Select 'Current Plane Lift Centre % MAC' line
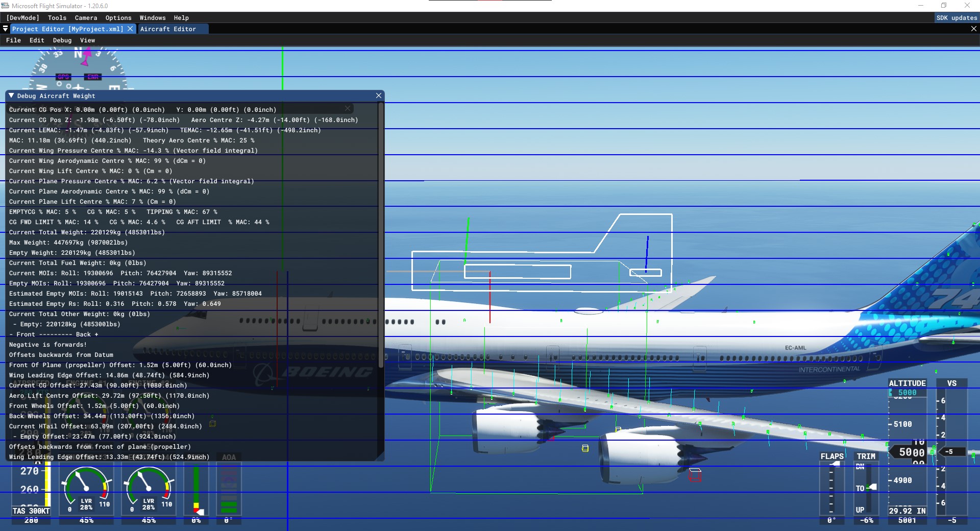 pos(92,202)
